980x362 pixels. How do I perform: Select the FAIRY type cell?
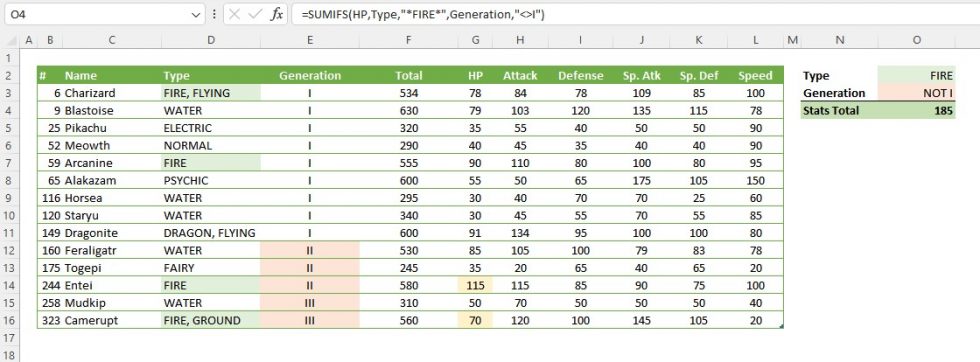point(211,268)
